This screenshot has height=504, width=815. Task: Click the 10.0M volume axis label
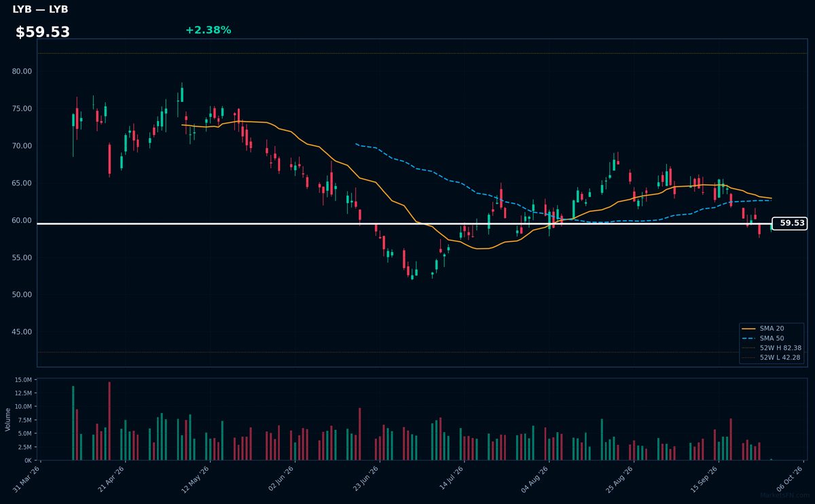pos(22,407)
